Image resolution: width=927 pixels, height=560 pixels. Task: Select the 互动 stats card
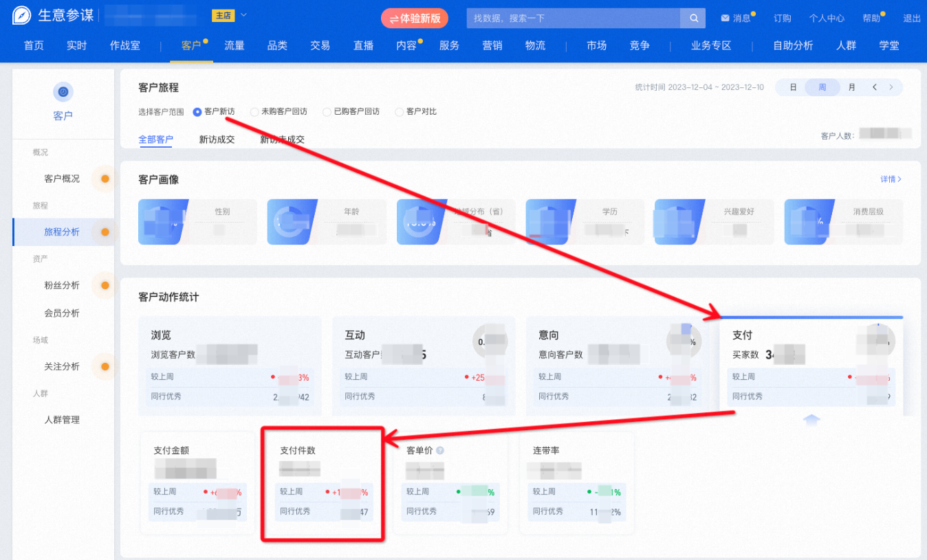424,366
